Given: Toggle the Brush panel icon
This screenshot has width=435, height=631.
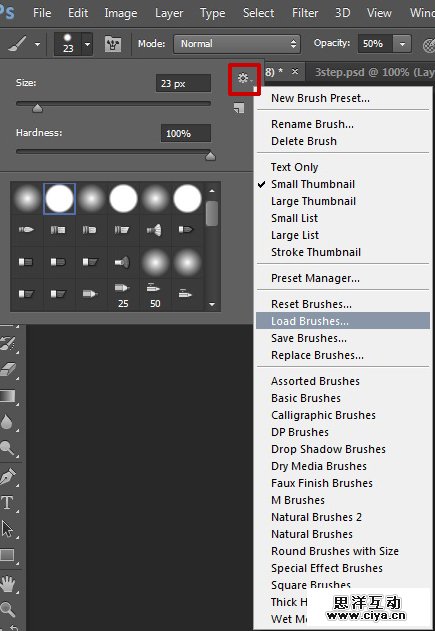Looking at the screenshot, I should [x=113, y=44].
